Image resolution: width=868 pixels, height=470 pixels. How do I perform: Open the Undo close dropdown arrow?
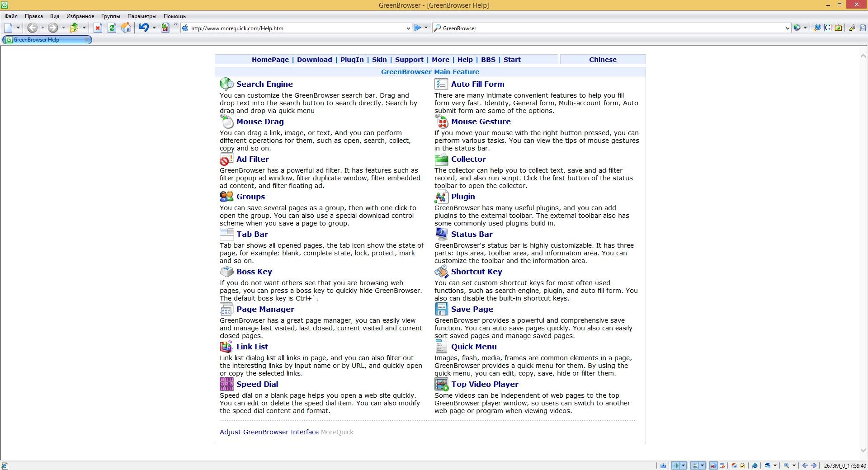(154, 28)
